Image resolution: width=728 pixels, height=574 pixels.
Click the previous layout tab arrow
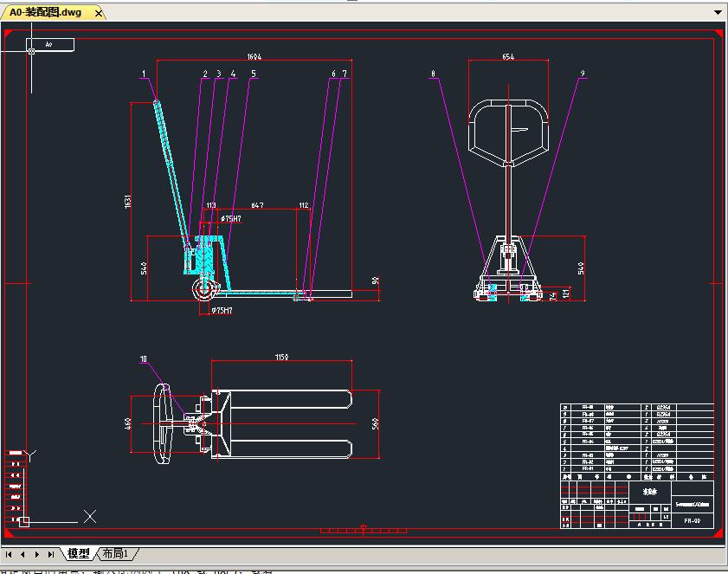tap(23, 554)
